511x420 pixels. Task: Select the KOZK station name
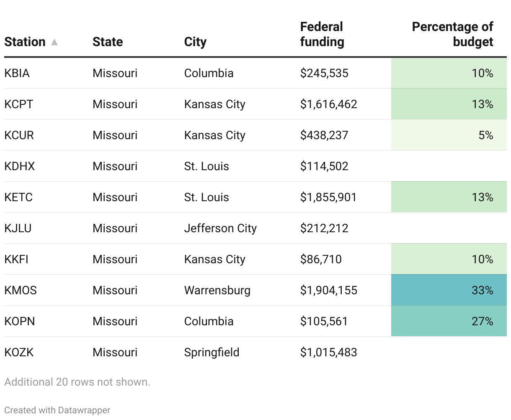[x=19, y=352]
